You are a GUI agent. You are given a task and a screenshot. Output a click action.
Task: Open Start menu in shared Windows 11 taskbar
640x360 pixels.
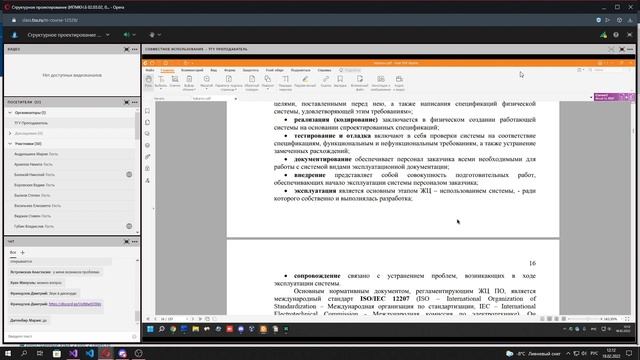[150, 329]
